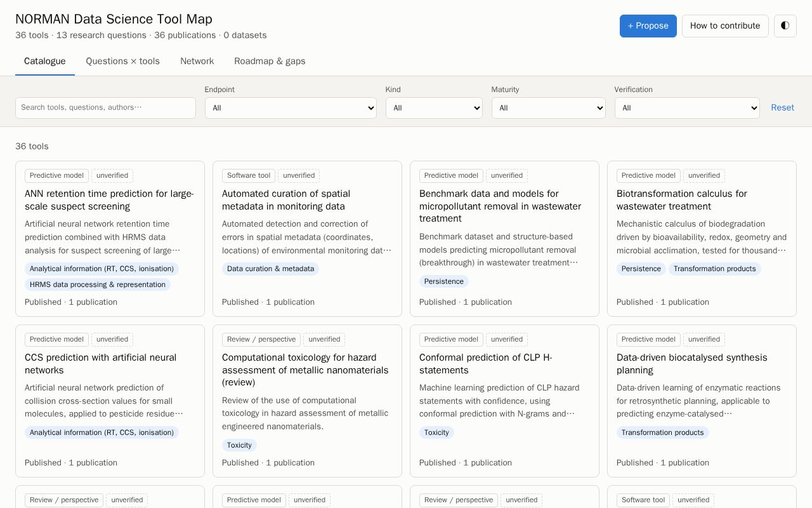Click Analytical information tag on CCS prediction card

(x=101, y=432)
